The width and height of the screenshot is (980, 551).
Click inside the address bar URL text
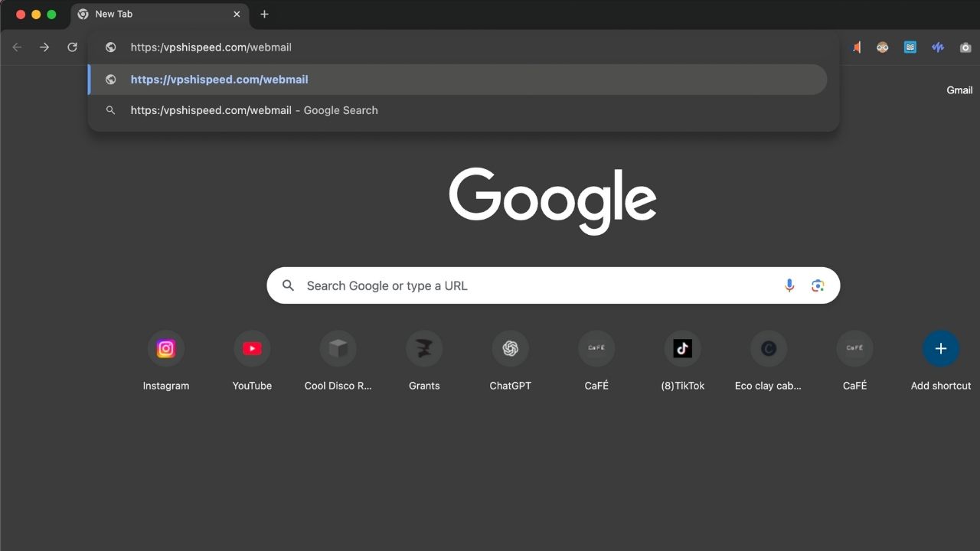(211, 47)
